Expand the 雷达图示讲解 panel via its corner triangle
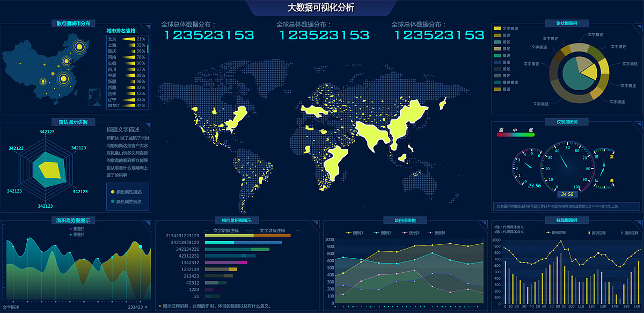This screenshot has width=644, height=313. (x=147, y=125)
